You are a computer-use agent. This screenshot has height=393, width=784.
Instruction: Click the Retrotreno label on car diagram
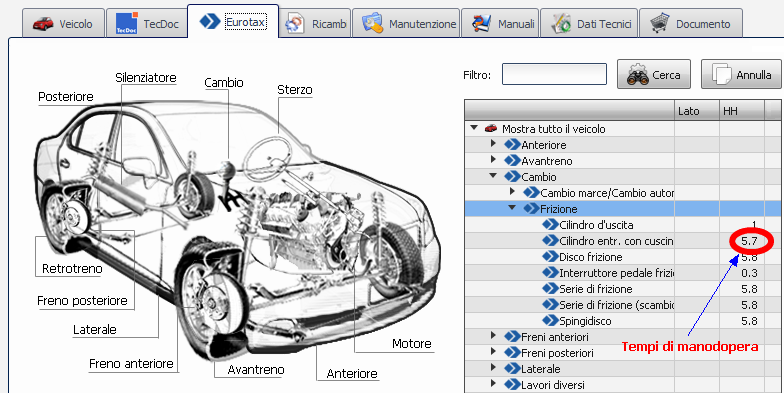point(72,269)
